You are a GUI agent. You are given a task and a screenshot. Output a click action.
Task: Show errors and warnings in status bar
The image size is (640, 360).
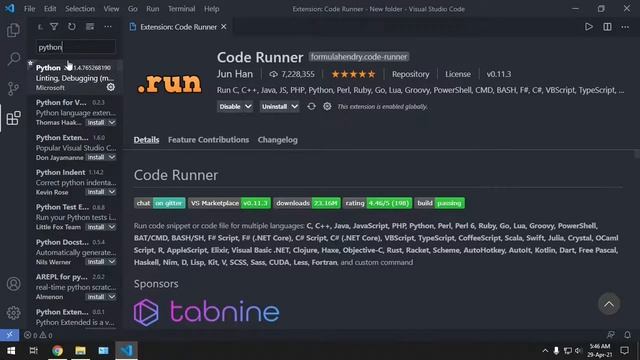coord(38,335)
